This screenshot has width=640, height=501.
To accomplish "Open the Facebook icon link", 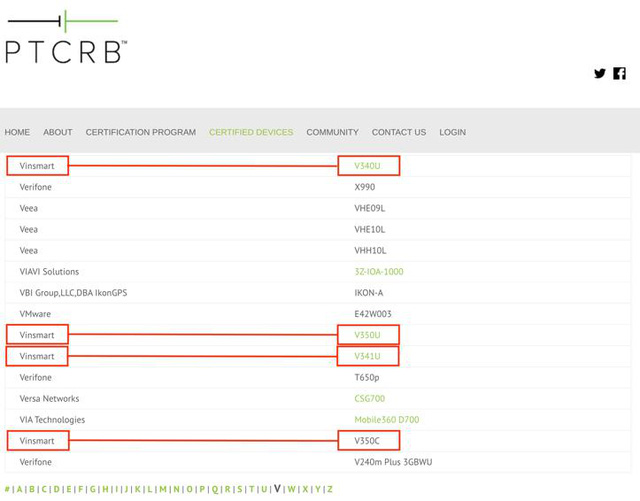I will coord(619,73).
